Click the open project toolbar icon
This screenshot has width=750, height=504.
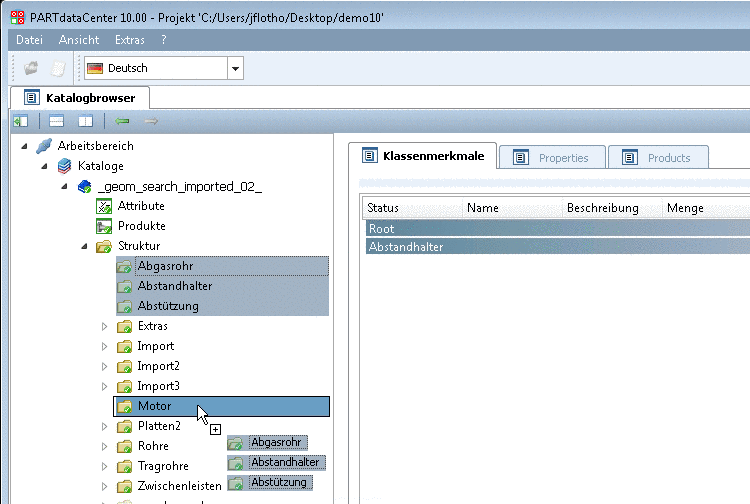(32, 68)
